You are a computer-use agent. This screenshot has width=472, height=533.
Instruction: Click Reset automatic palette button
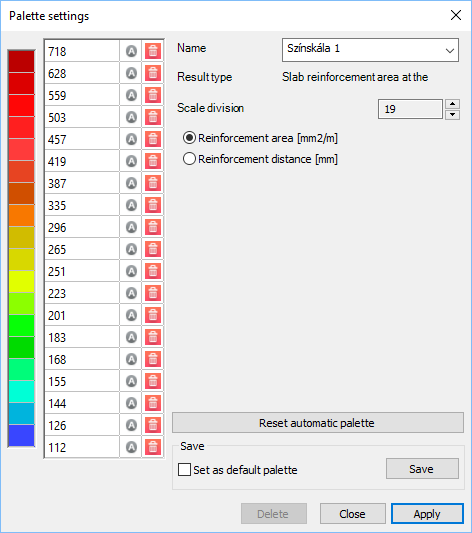318,423
